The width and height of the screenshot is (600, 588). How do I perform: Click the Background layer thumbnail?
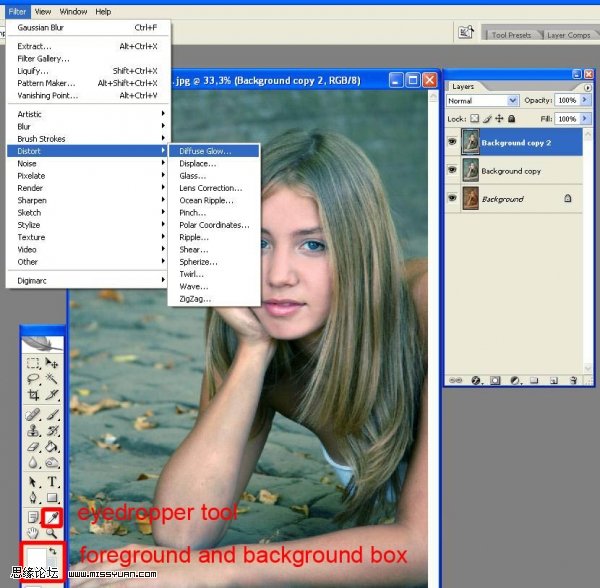coord(470,198)
